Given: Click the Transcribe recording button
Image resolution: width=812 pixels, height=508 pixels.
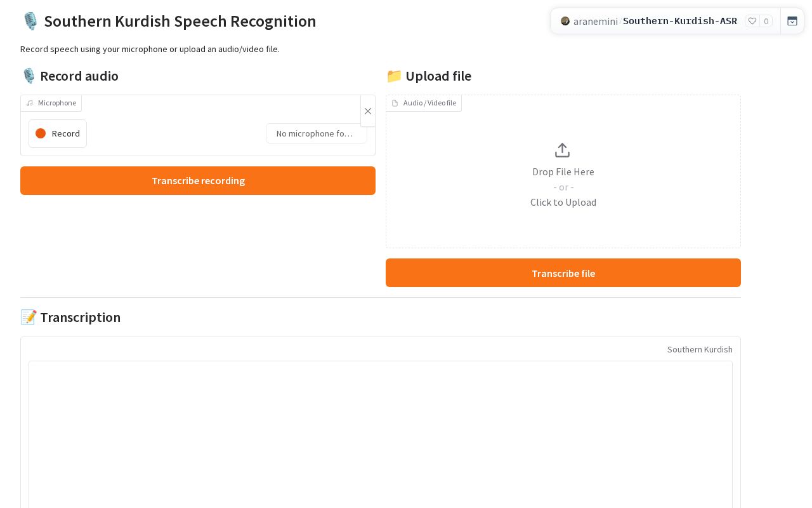Looking at the screenshot, I should point(198,181).
